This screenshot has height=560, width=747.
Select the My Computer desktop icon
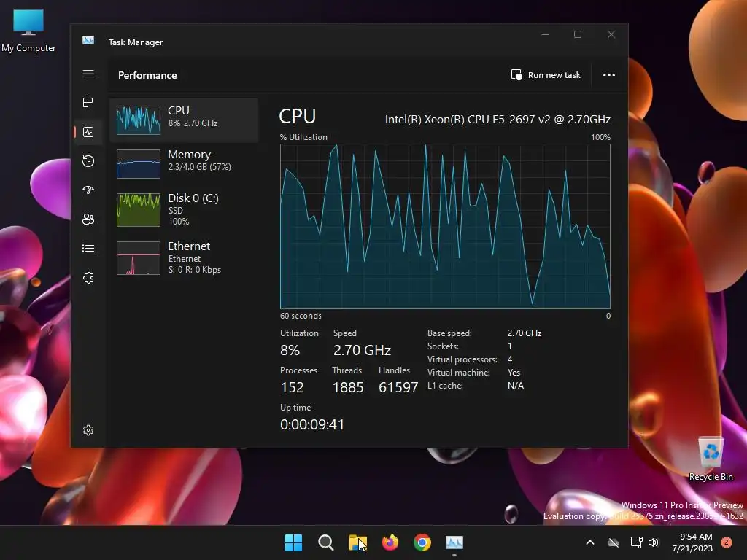point(28,31)
